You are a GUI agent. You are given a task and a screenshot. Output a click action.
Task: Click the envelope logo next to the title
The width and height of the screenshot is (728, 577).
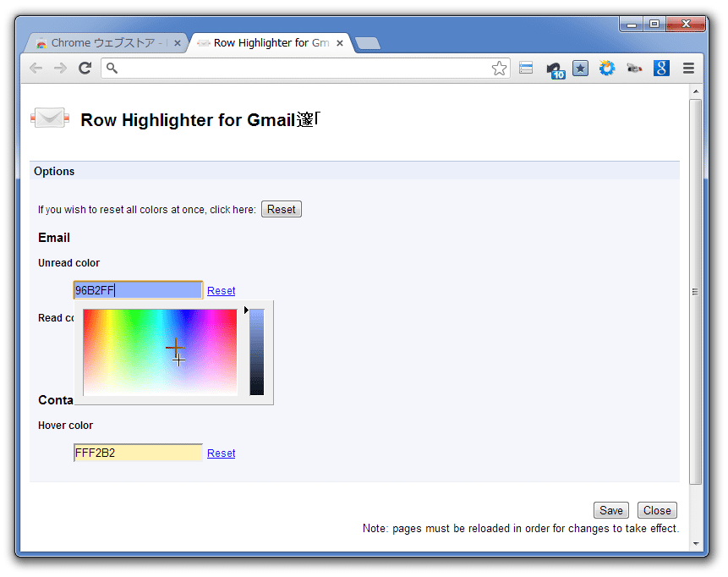coord(50,118)
